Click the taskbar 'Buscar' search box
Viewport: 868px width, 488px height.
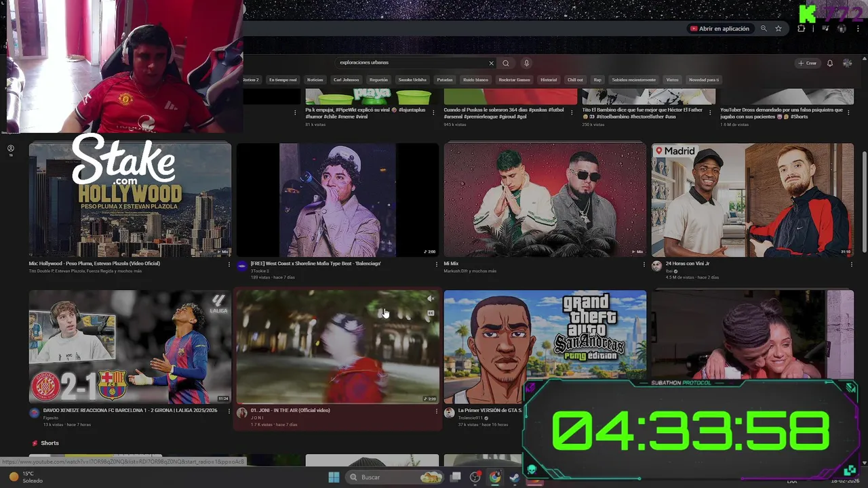[395, 477]
